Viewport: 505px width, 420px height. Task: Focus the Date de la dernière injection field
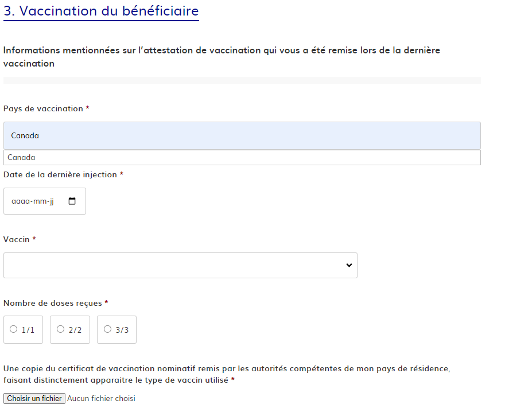tap(34, 201)
